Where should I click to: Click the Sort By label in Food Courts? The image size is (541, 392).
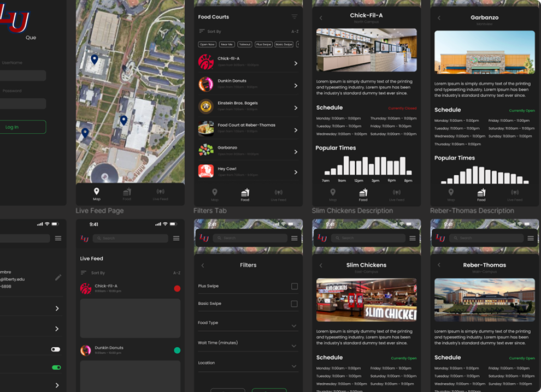click(x=214, y=31)
